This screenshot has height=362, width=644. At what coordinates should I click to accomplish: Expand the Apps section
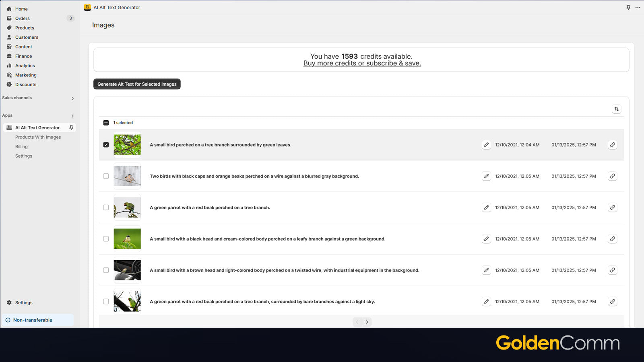pyautogui.click(x=72, y=115)
